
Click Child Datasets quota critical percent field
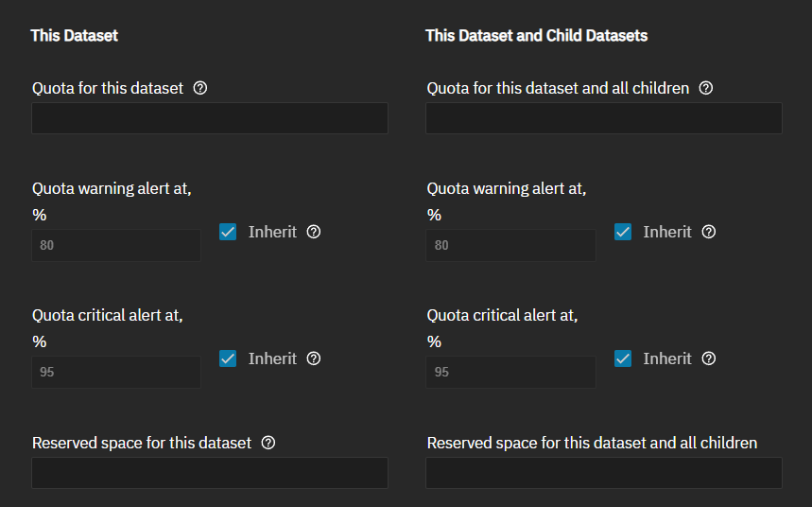click(510, 372)
